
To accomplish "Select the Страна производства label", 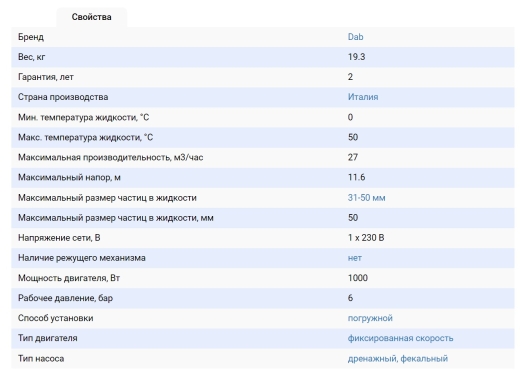I will (63, 97).
